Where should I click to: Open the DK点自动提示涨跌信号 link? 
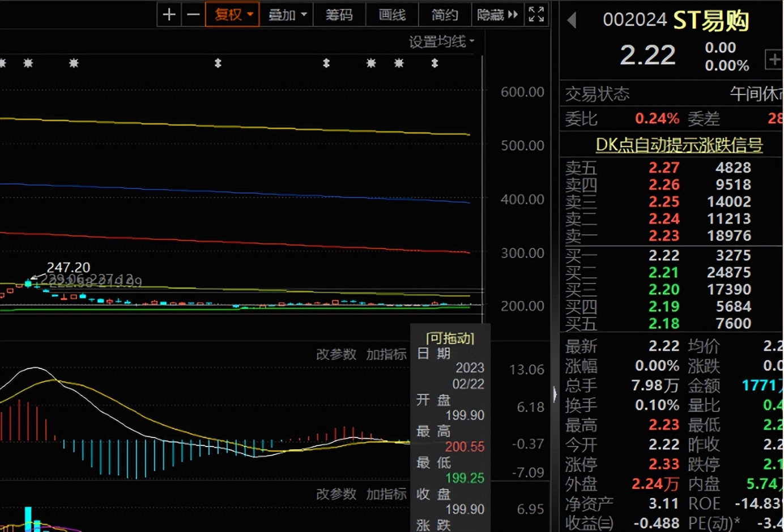pos(679,145)
